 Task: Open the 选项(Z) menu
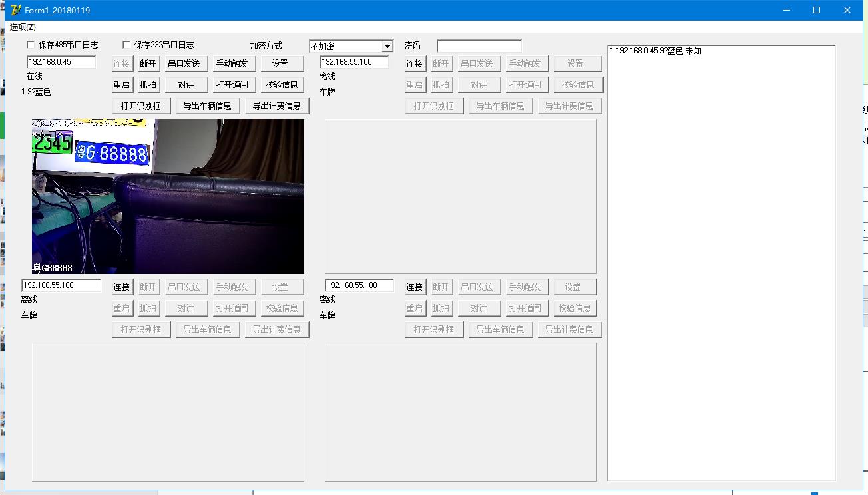coord(23,27)
